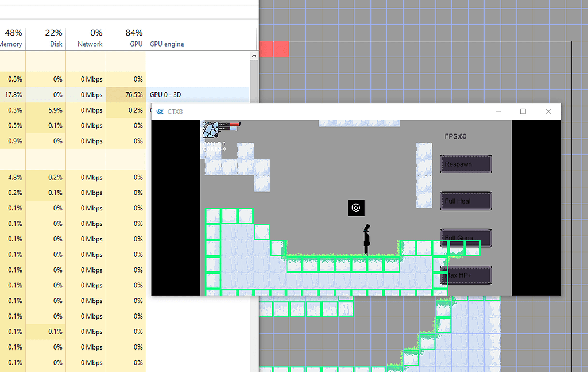Click the red health bar in the HUD
The width and height of the screenshot is (588, 372).
[x=234, y=124]
